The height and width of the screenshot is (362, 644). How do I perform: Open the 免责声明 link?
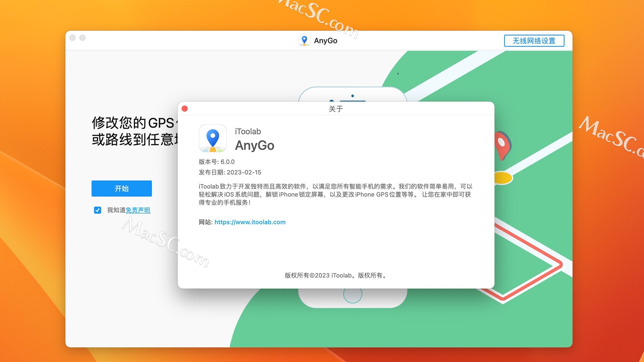click(138, 210)
